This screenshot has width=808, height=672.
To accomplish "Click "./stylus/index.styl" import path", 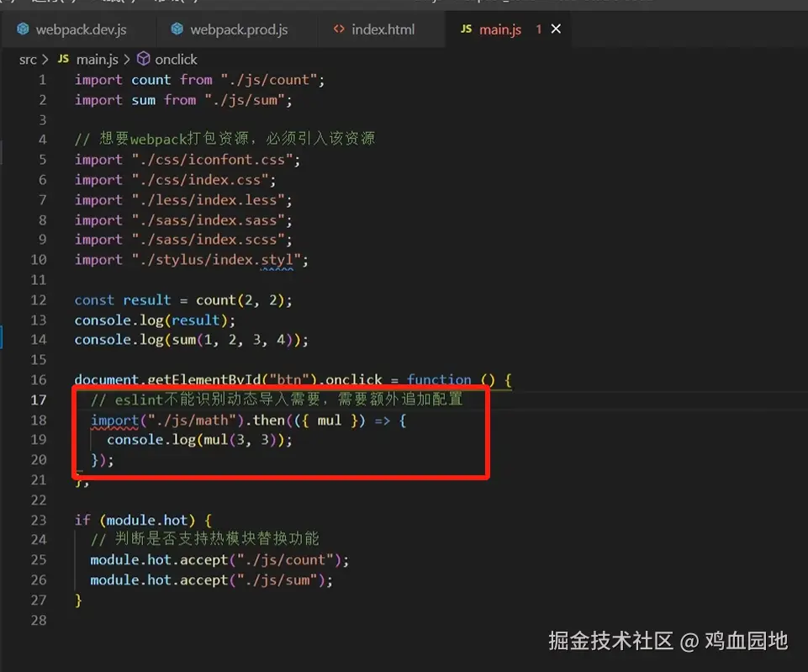I will [x=216, y=260].
